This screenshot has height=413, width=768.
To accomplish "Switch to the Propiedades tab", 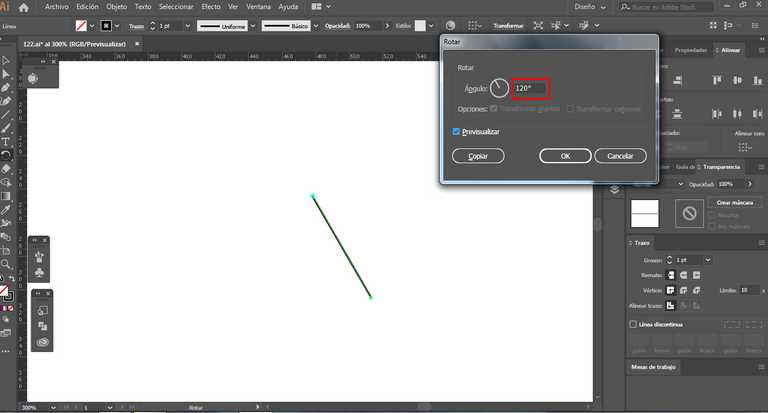I will click(691, 50).
